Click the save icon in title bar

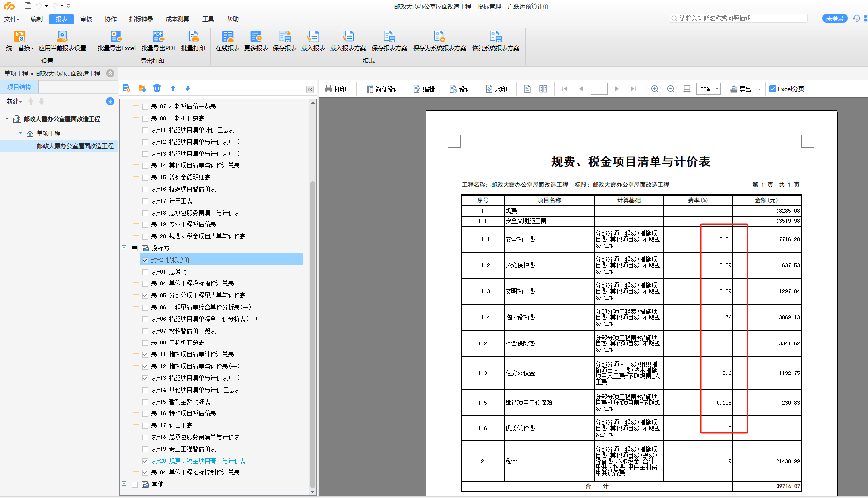coord(28,6)
